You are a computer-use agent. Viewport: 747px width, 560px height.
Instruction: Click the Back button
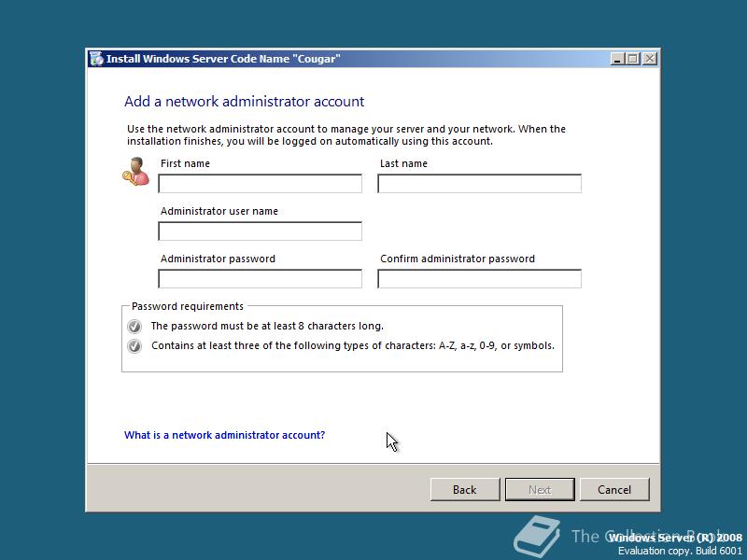(x=465, y=489)
